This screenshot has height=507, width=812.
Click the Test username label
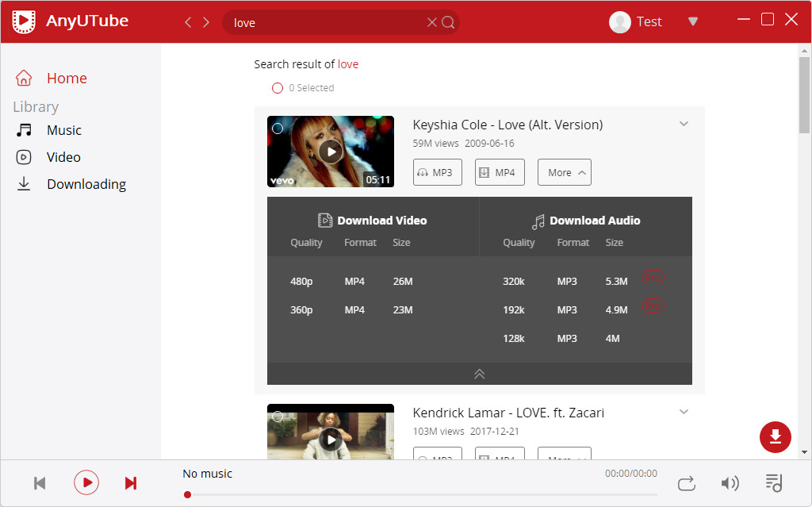coord(649,21)
